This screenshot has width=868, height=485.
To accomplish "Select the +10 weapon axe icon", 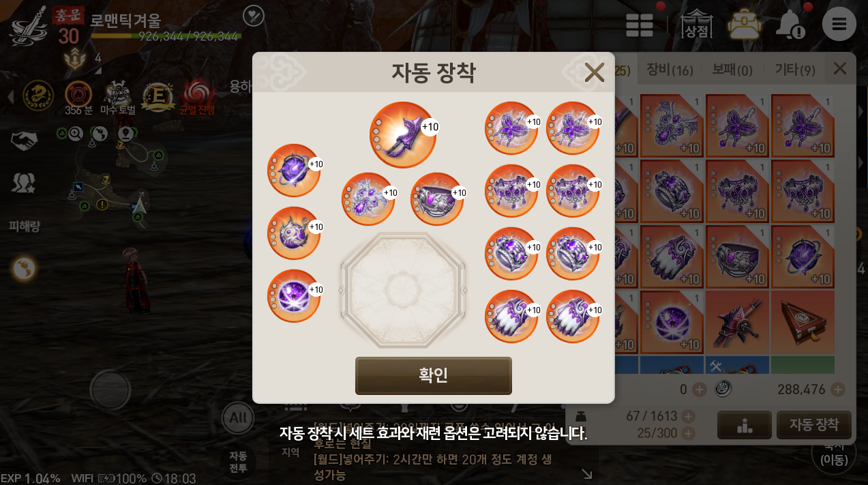I will click(402, 134).
